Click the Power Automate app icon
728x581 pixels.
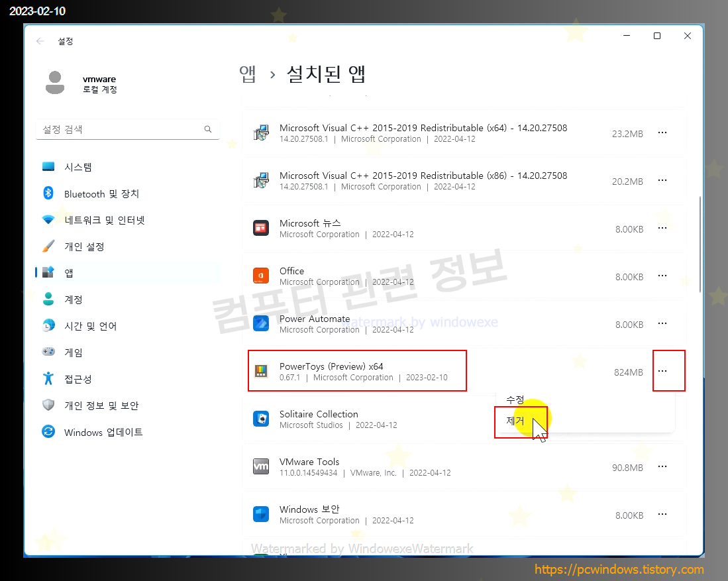click(261, 324)
